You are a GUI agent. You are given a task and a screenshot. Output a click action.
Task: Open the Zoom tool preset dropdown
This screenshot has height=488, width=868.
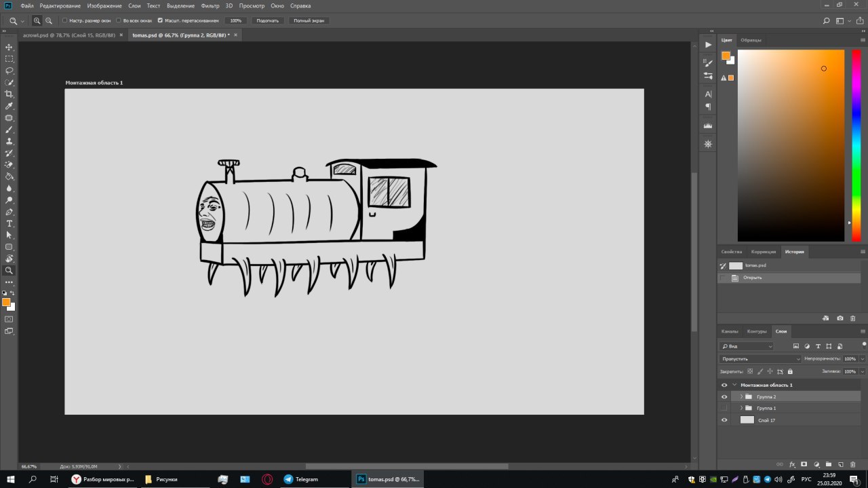[23, 21]
